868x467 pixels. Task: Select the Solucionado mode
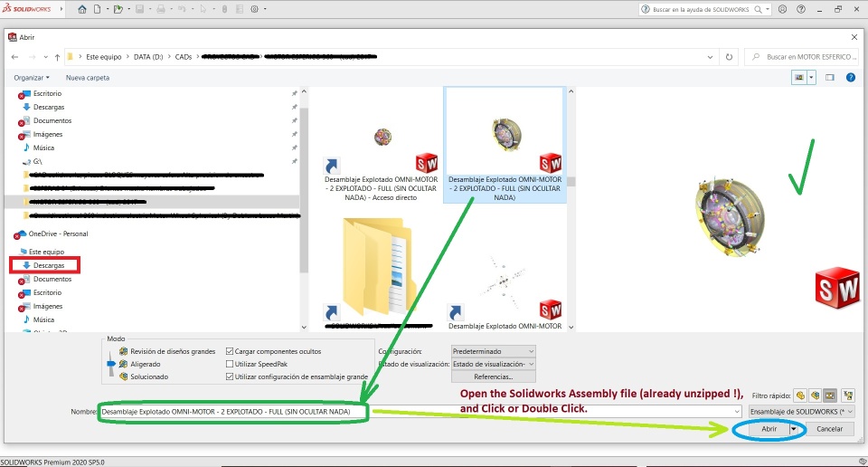coord(149,376)
